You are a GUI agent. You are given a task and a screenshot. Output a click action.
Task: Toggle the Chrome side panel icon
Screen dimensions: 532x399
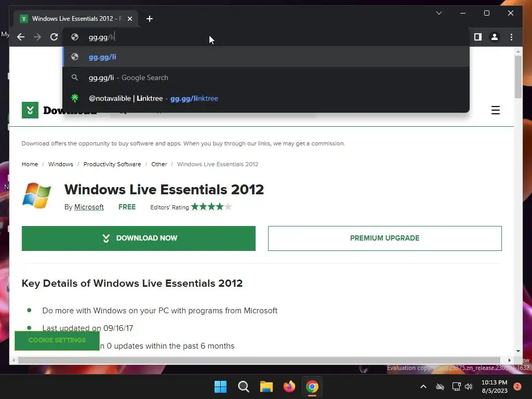[478, 37]
